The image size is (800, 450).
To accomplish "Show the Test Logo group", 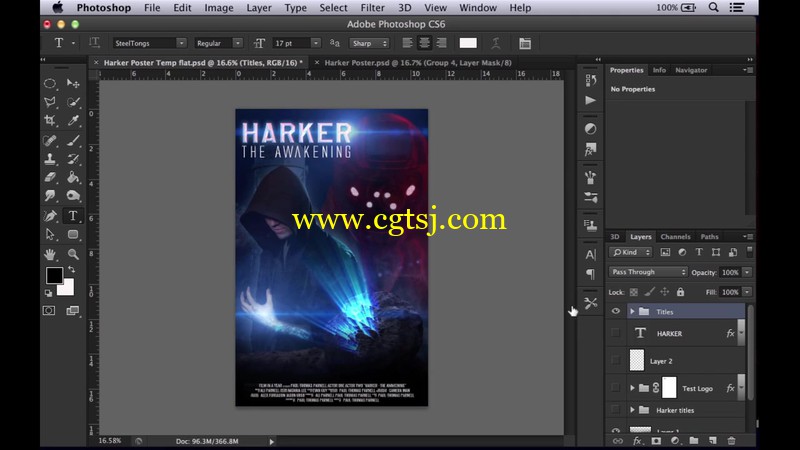I will [x=616, y=388].
